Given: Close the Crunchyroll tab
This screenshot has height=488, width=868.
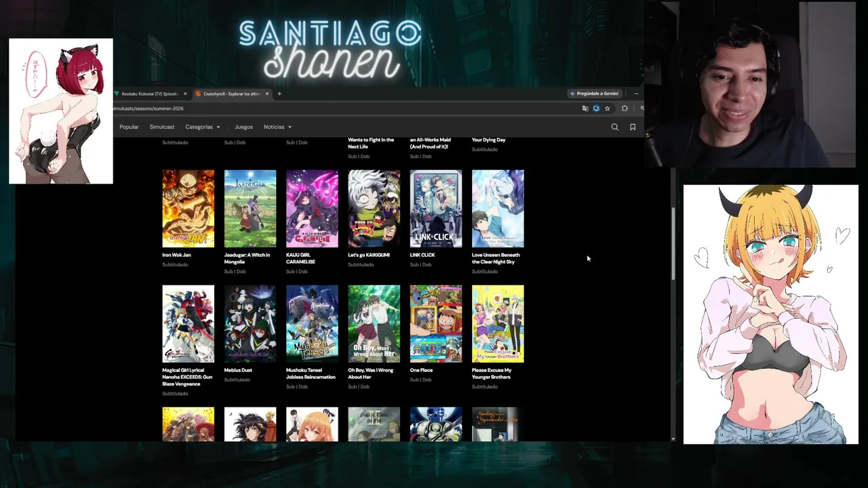Looking at the screenshot, I should 267,94.
